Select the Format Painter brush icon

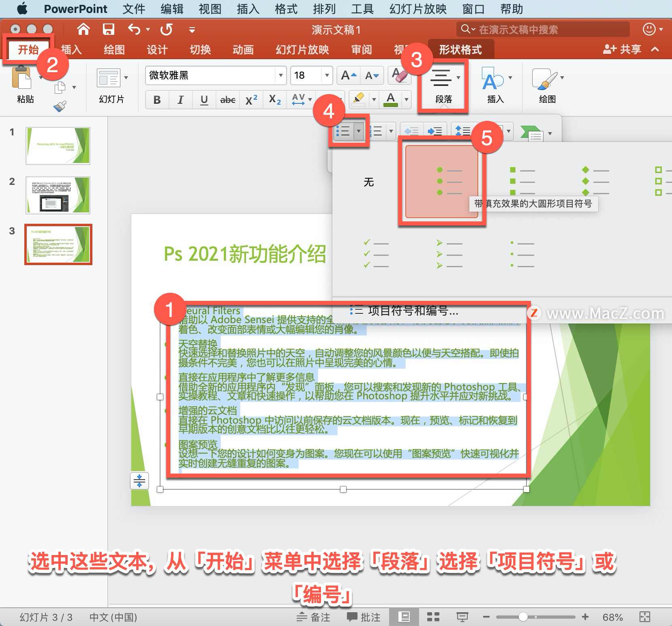coord(60,106)
